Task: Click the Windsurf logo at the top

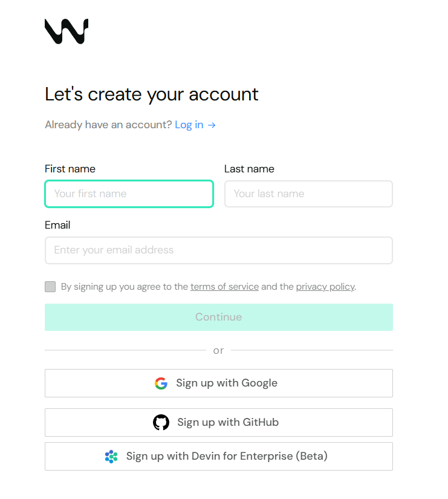Action: tap(67, 31)
